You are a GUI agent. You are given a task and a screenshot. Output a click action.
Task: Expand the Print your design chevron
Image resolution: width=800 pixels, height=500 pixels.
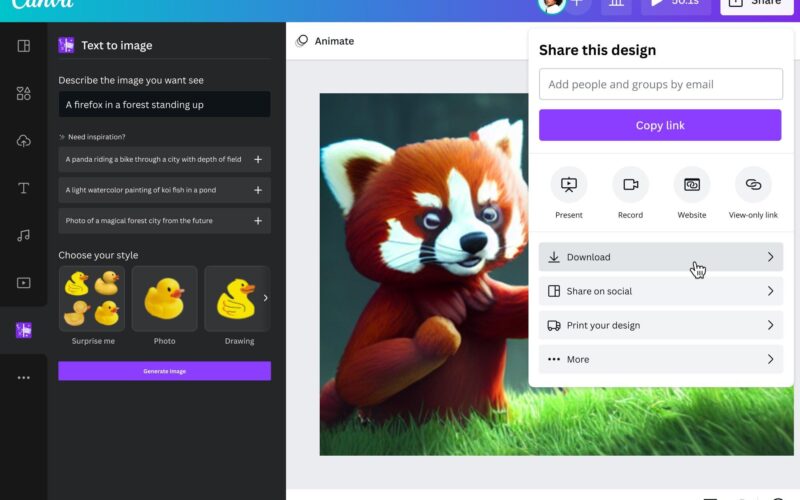tap(770, 326)
